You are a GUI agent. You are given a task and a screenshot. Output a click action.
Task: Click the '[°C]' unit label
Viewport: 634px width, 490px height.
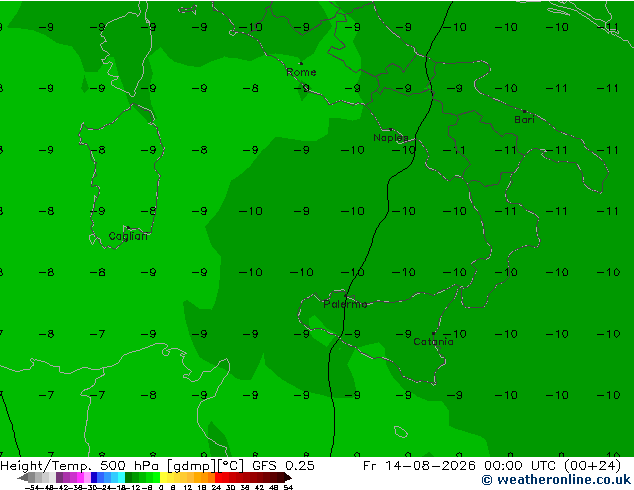231,465
